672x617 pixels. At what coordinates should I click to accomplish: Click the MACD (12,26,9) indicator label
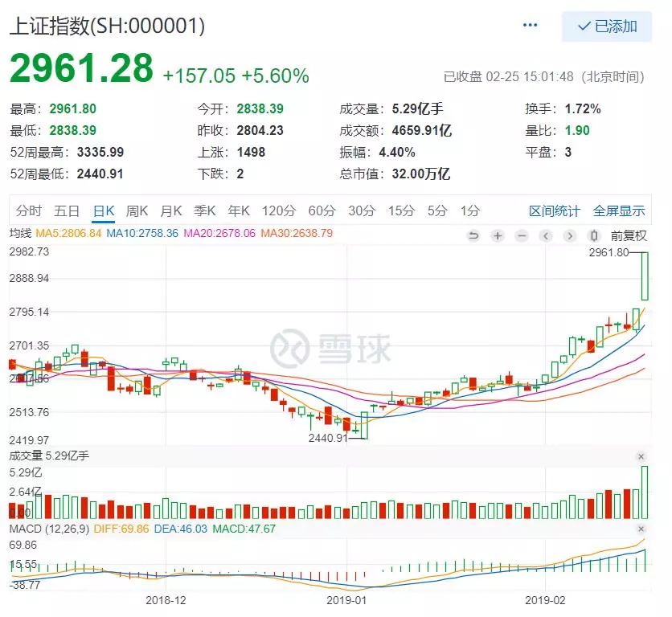[49, 529]
